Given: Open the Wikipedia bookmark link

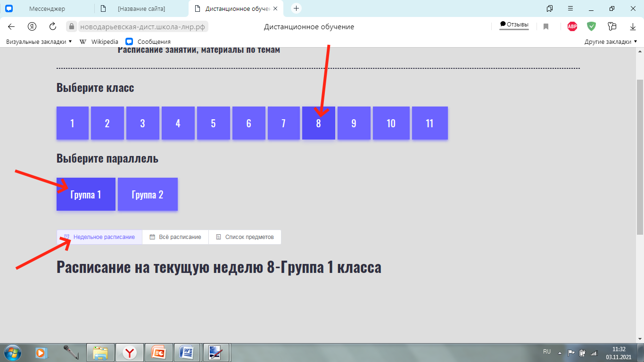Looking at the screenshot, I should click(104, 41).
